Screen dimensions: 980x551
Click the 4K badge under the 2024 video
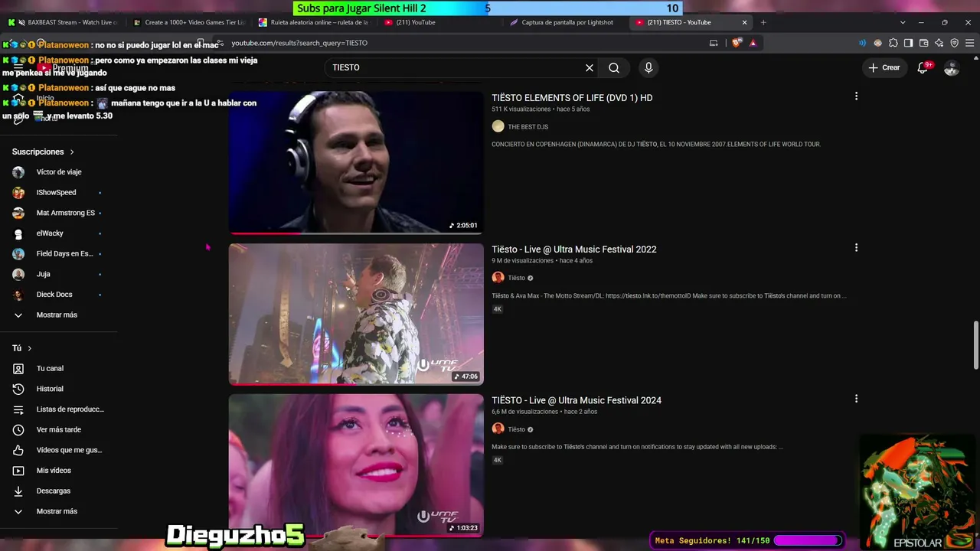coord(498,460)
